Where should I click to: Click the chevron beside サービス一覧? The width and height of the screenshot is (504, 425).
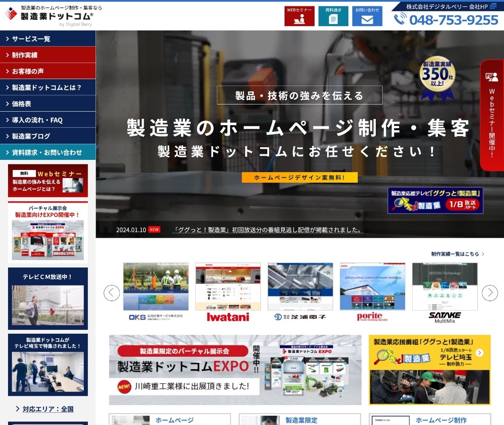pos(7,38)
